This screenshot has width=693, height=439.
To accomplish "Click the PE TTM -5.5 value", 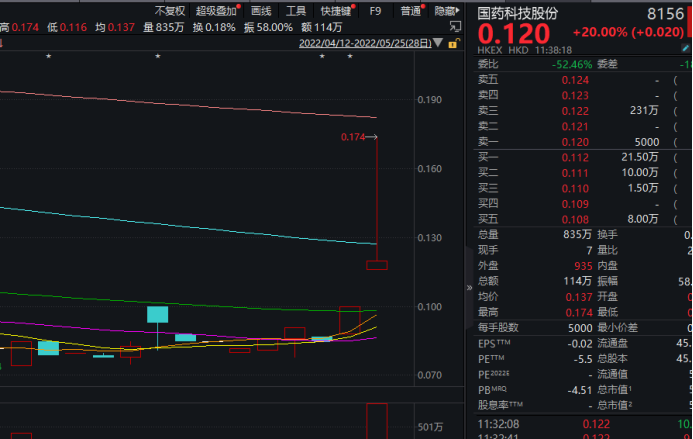I will (583, 359).
